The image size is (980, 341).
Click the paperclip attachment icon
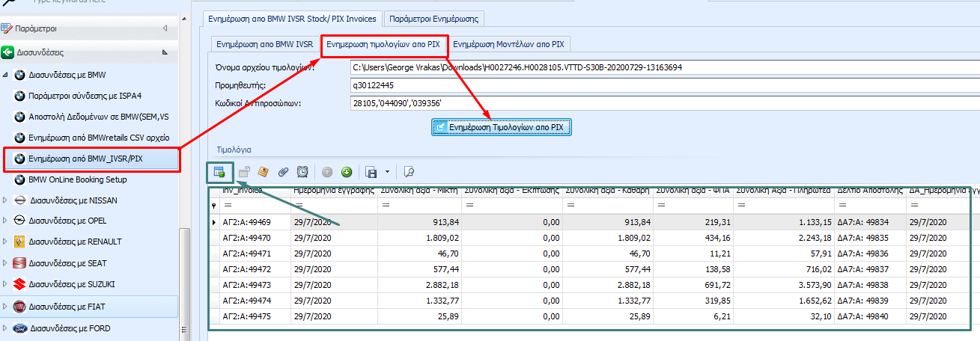284,172
